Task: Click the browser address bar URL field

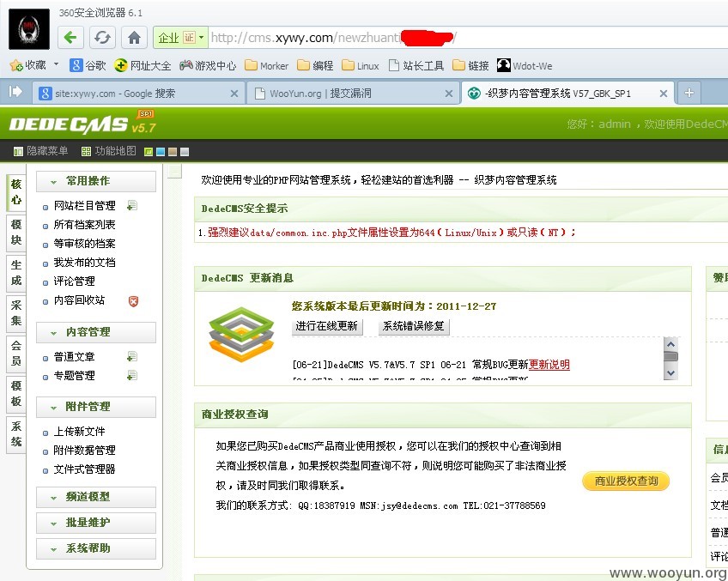Action: click(468, 38)
